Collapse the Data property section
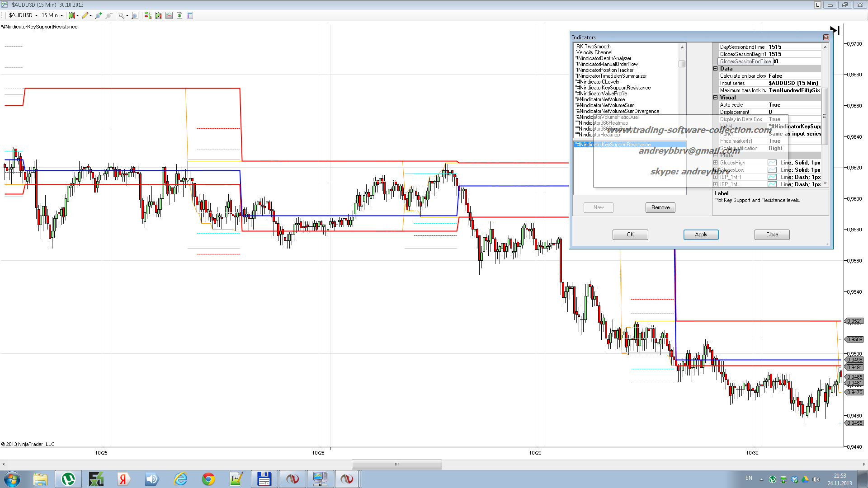 (716, 69)
